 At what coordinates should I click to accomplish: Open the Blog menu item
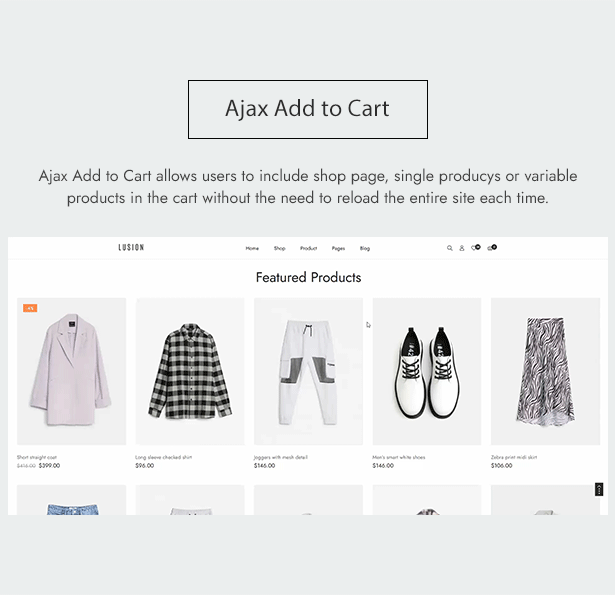pos(365,248)
